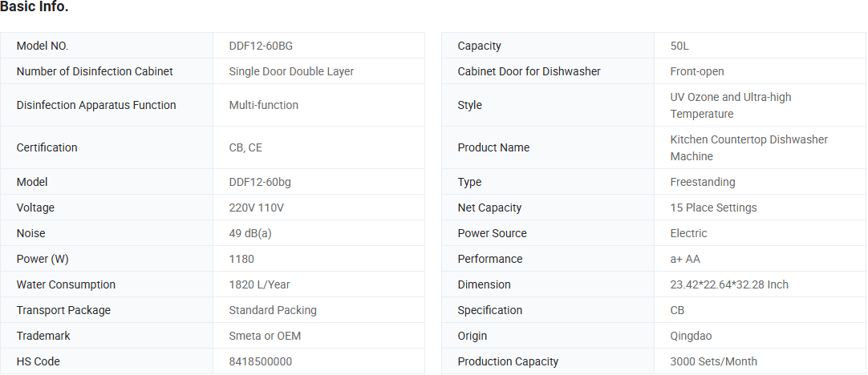Select the 'Smeta or OEM' trademark value
The width and height of the screenshot is (868, 375).
(x=265, y=336)
